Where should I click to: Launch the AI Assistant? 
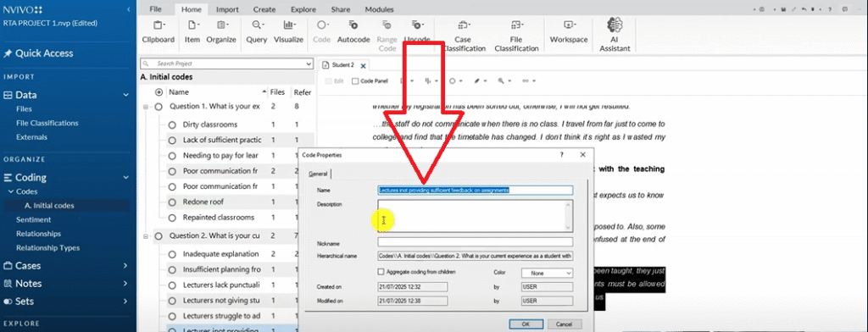pyautogui.click(x=615, y=35)
